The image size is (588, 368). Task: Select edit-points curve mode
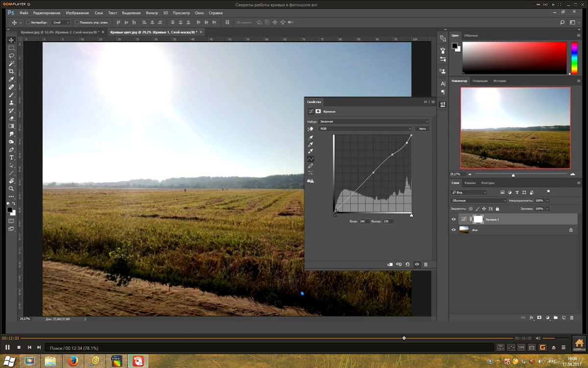(311, 159)
